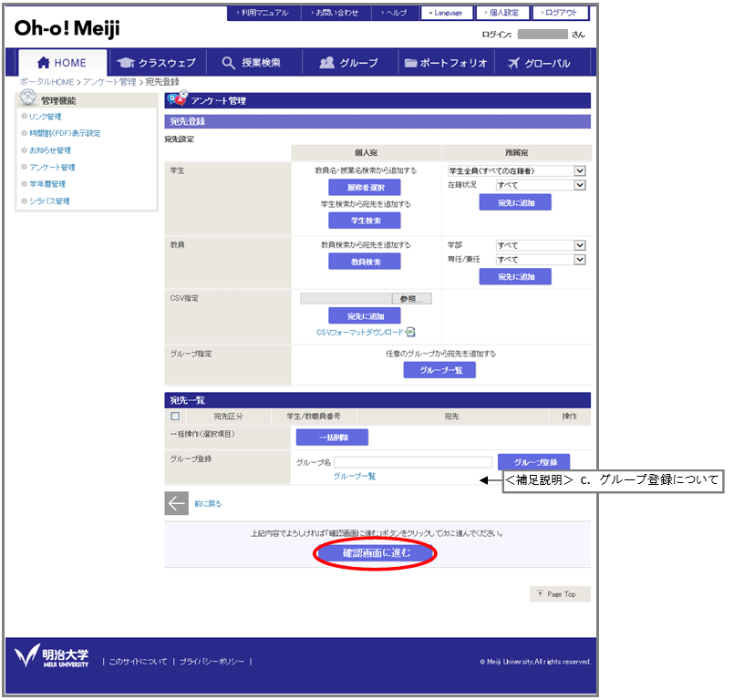This screenshot has width=734, height=700.
Task: Click アンケート管理 in the breadcrumb
Action: pos(109,82)
